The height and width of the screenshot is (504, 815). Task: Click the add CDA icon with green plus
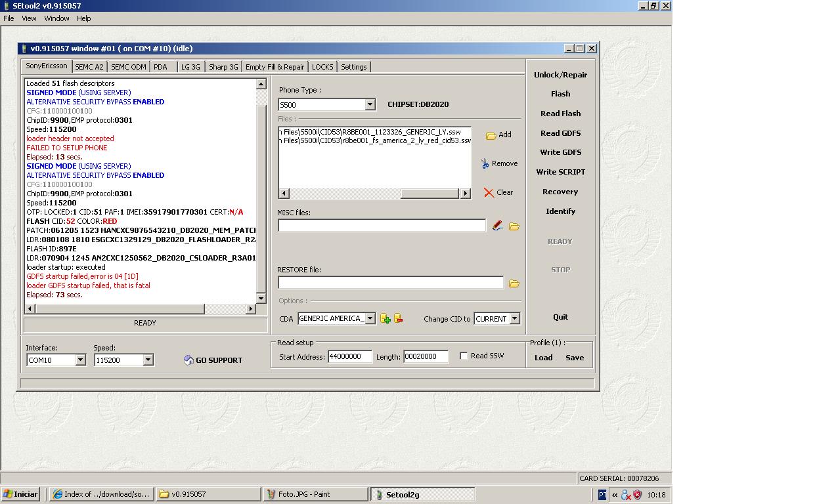click(x=385, y=318)
